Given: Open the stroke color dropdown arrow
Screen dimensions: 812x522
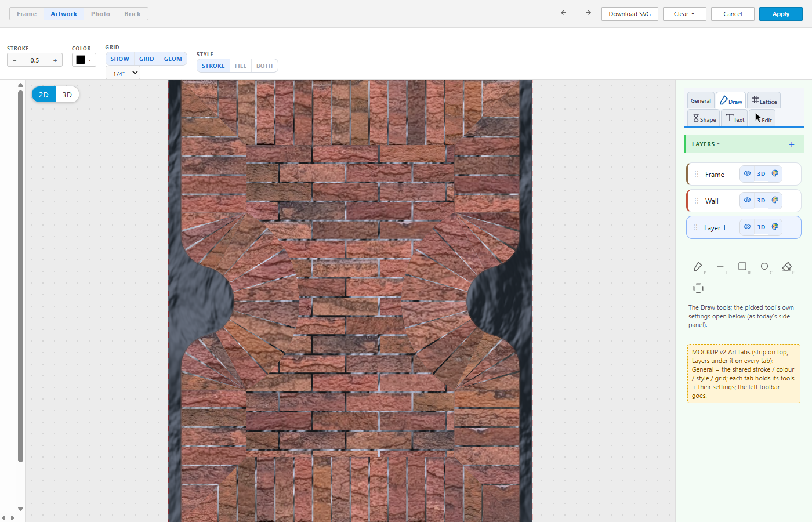Looking at the screenshot, I should 90,60.
